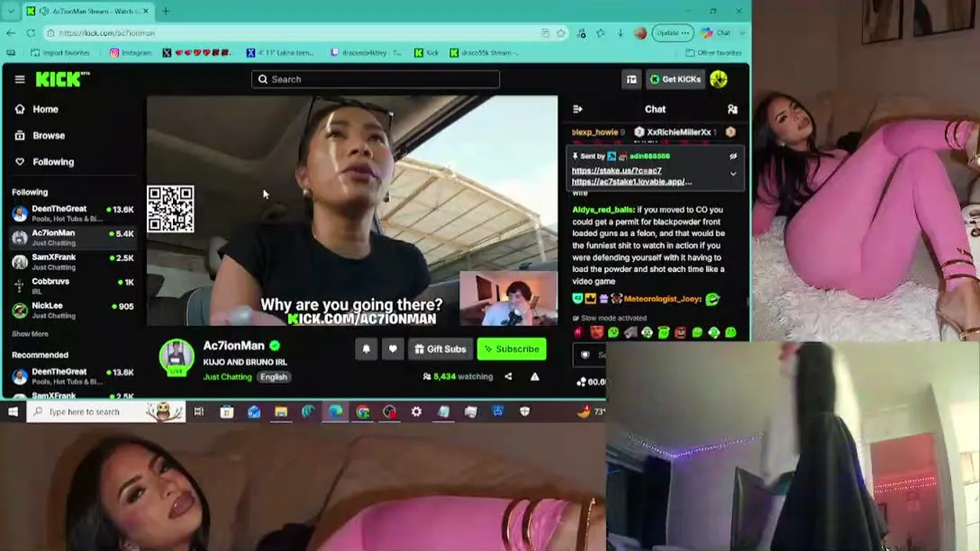
Task: Open the Cobbruvs channel in the sidebar
Action: pyautogui.click(x=73, y=285)
